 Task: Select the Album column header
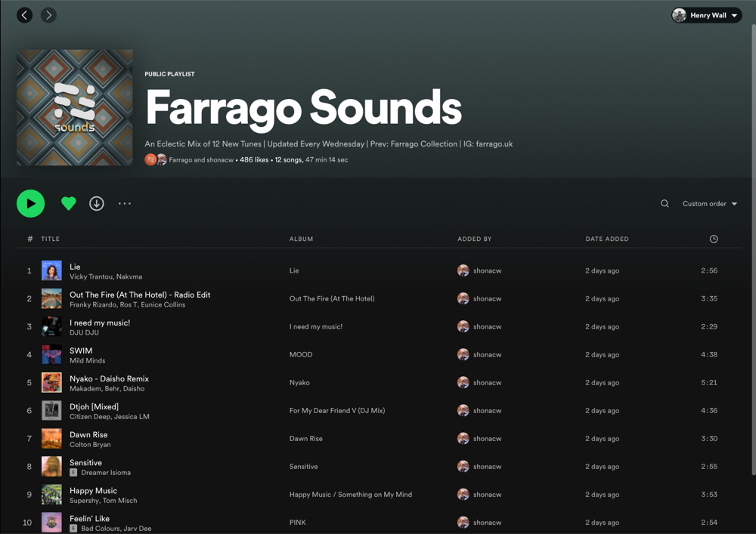(301, 239)
